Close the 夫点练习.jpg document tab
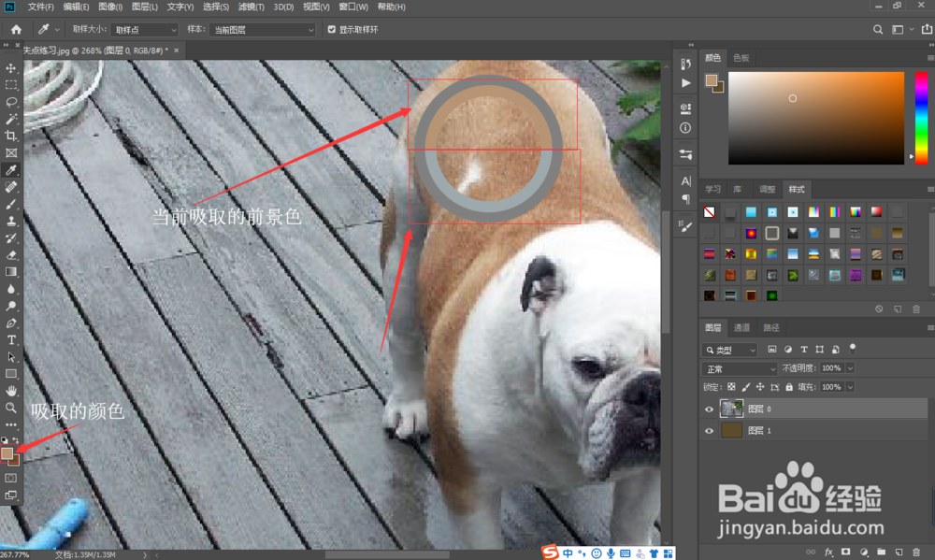 [x=177, y=50]
